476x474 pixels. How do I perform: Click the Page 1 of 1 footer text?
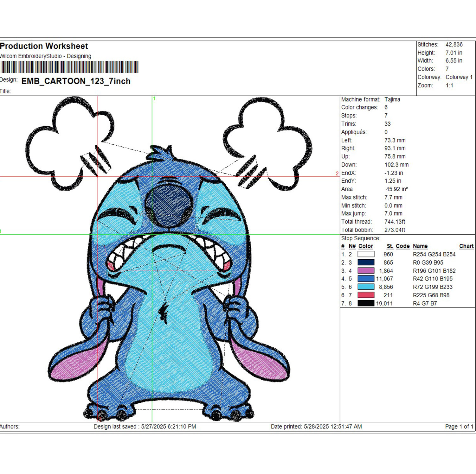(x=459, y=427)
